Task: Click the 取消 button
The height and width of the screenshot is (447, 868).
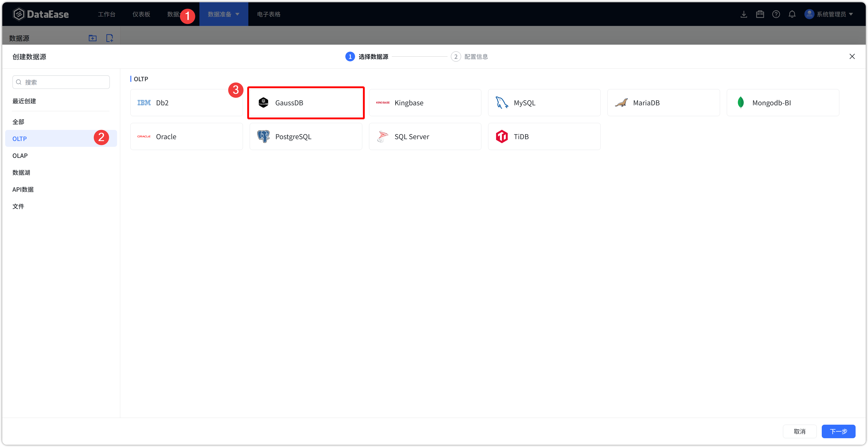Action: (x=800, y=431)
